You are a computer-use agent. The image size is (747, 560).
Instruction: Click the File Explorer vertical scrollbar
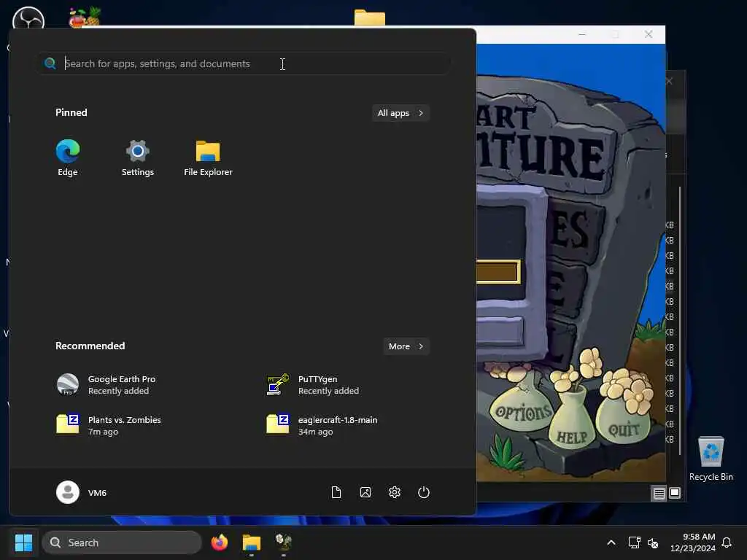(x=680, y=322)
